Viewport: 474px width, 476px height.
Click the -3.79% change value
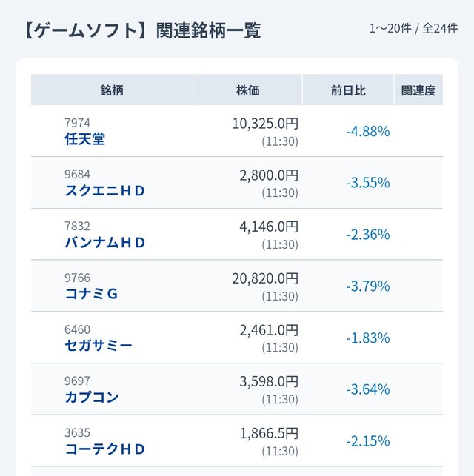coord(367,286)
